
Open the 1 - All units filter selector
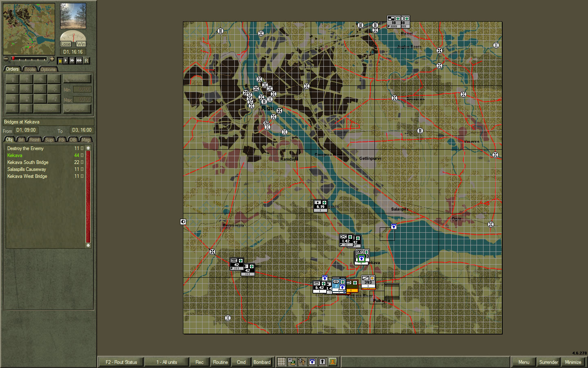point(167,362)
